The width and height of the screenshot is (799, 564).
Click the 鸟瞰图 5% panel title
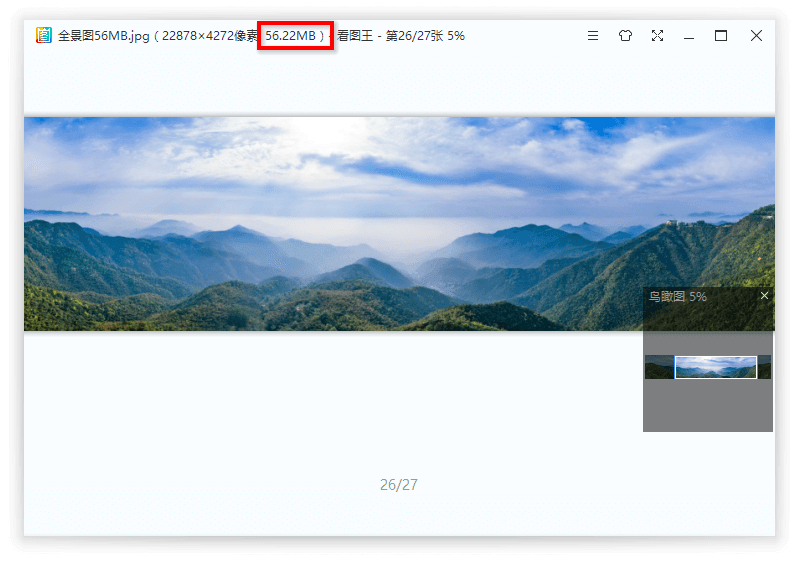point(678,297)
